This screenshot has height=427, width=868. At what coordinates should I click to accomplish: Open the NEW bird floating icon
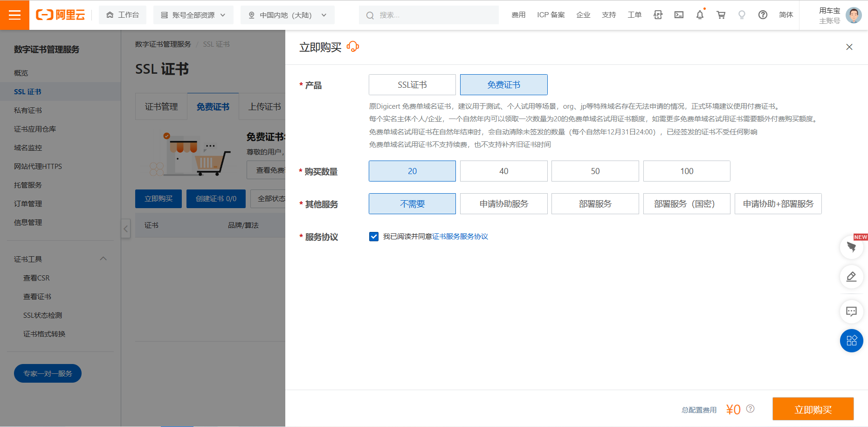click(x=851, y=247)
